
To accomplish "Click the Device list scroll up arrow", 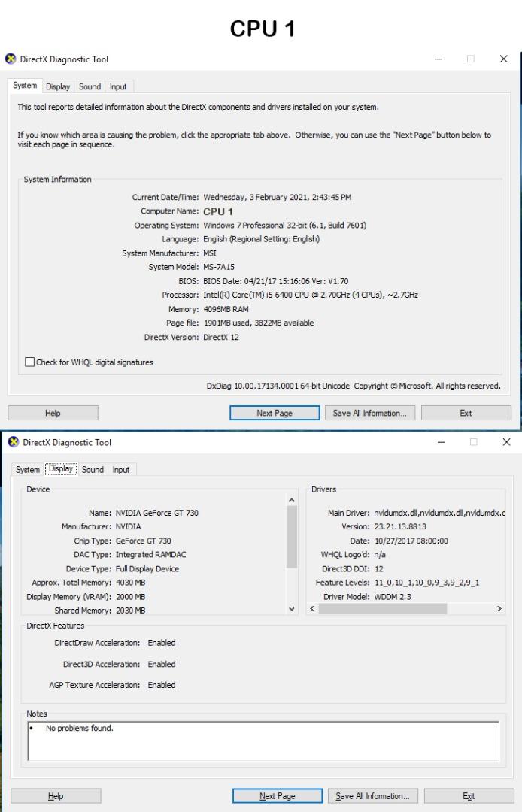I will (293, 500).
